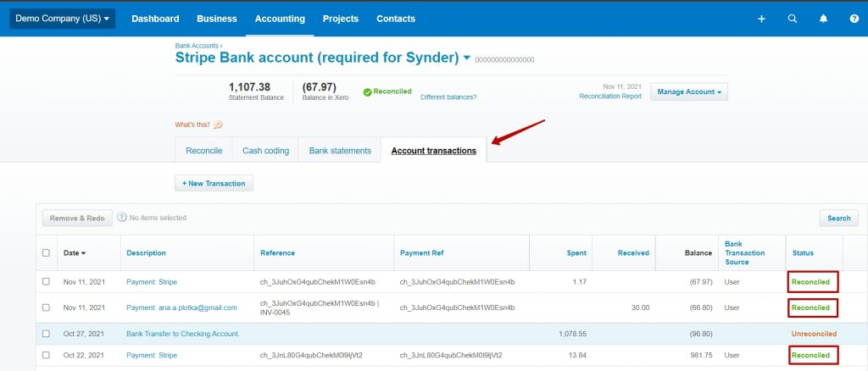Screen dimensions: 868x371
Task: Toggle the select-all checkbox in table header
Action: tap(46, 252)
